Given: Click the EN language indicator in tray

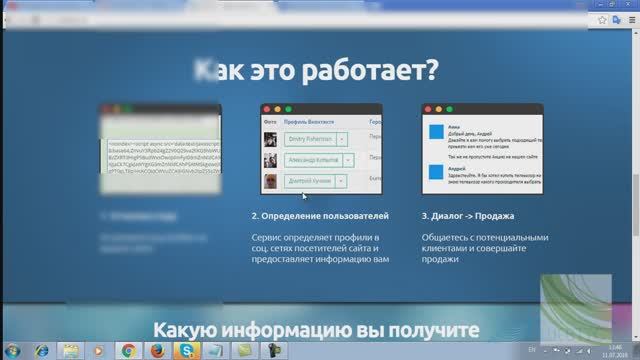Looking at the screenshot, I should [x=531, y=350].
